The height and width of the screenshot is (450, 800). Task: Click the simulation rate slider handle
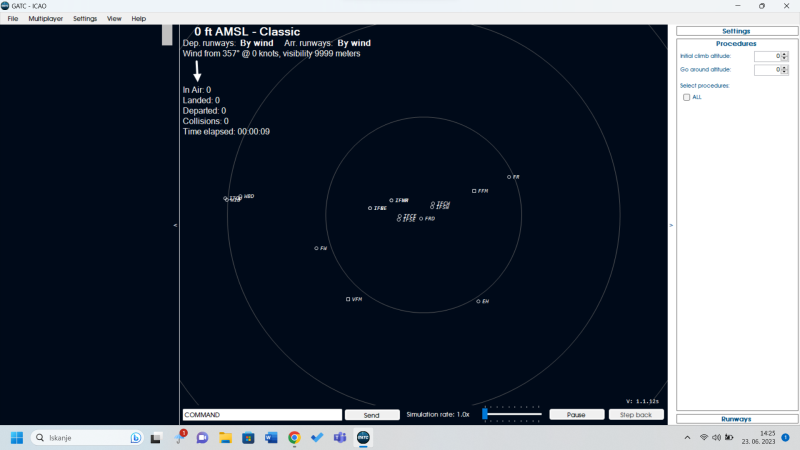point(485,414)
